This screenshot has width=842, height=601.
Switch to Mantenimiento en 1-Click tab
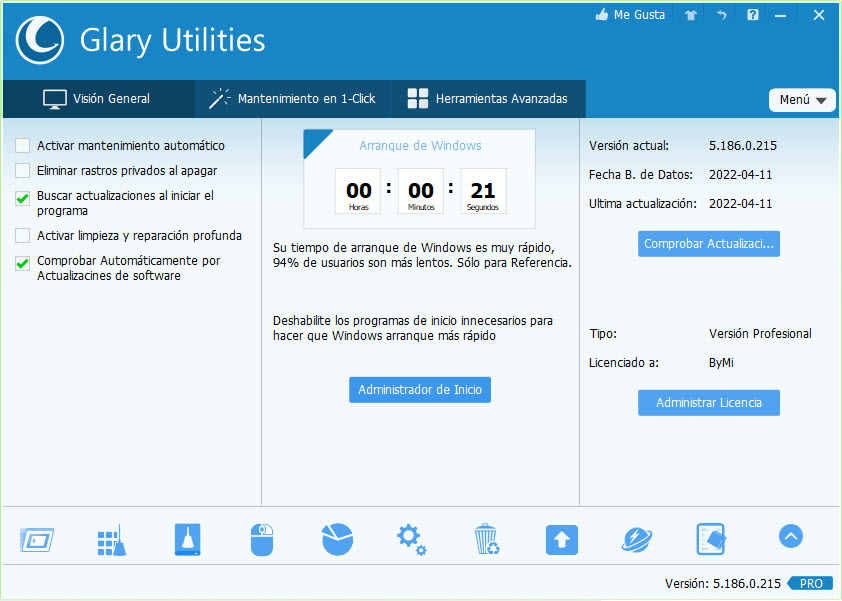(293, 99)
